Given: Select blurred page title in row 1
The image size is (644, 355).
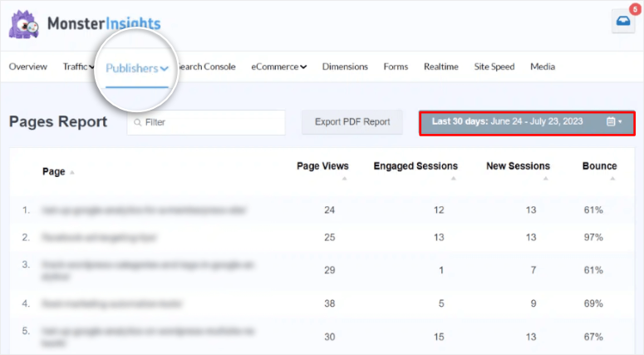Looking at the screenshot, I should coord(144,210).
